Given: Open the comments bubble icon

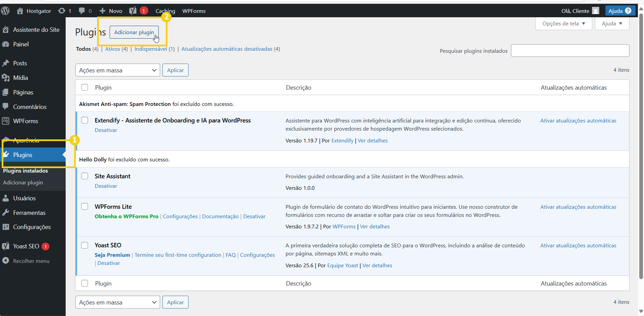Looking at the screenshot, I should [82, 11].
